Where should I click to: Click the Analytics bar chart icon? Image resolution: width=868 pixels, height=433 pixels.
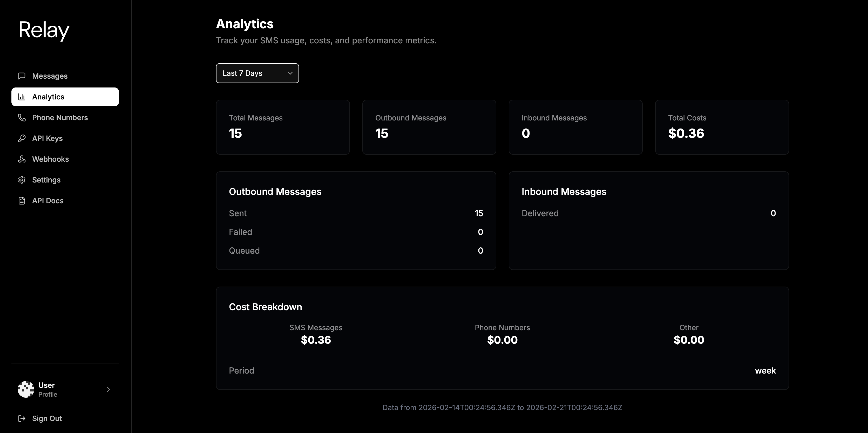pos(22,97)
